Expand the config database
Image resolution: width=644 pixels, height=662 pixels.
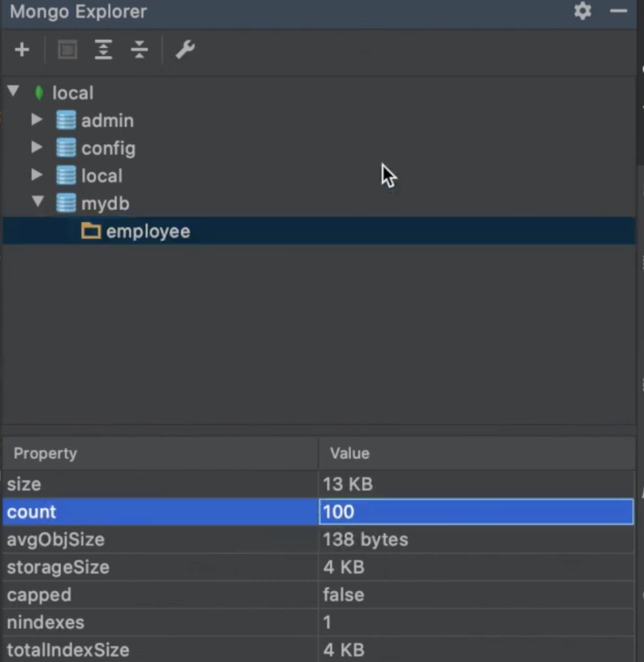[x=37, y=148]
